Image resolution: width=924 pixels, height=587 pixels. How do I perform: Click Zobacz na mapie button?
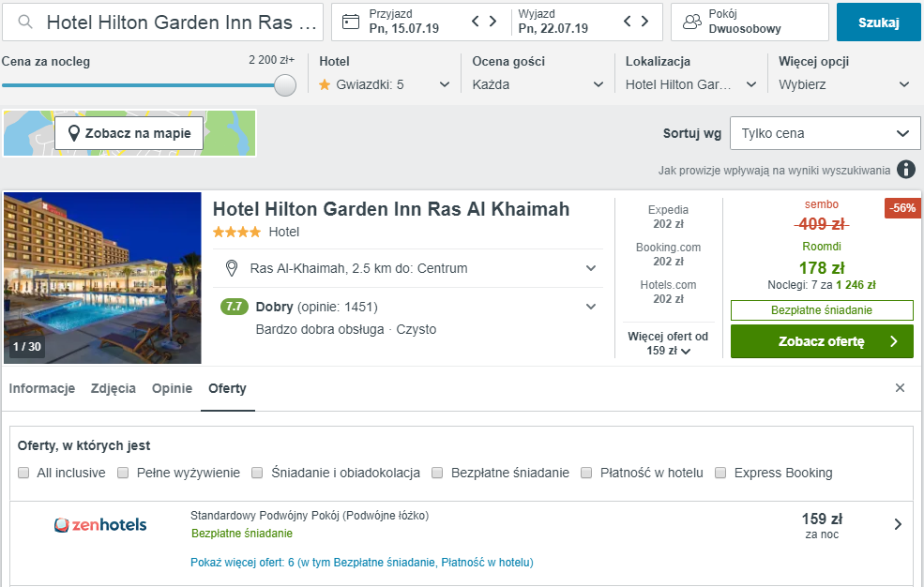tap(129, 133)
